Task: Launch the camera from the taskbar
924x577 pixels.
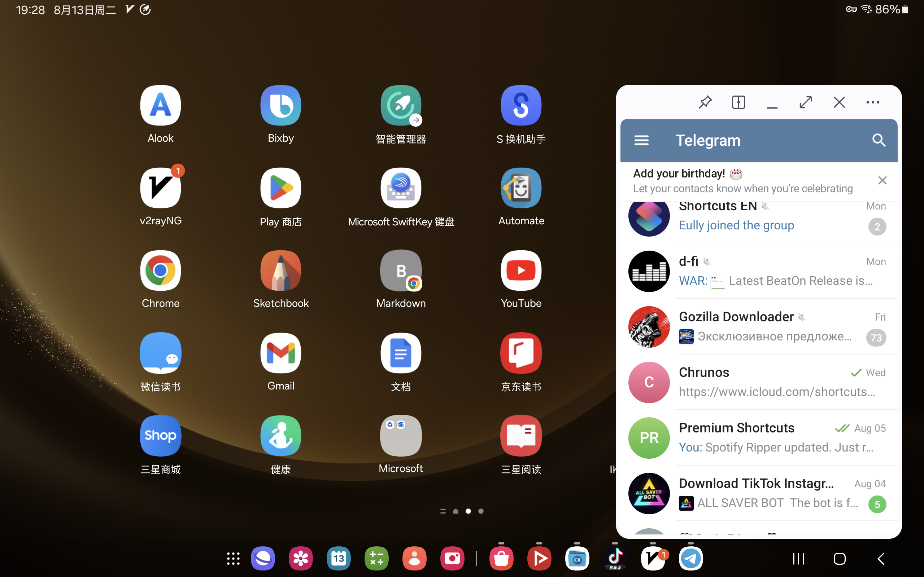Action: click(452, 558)
